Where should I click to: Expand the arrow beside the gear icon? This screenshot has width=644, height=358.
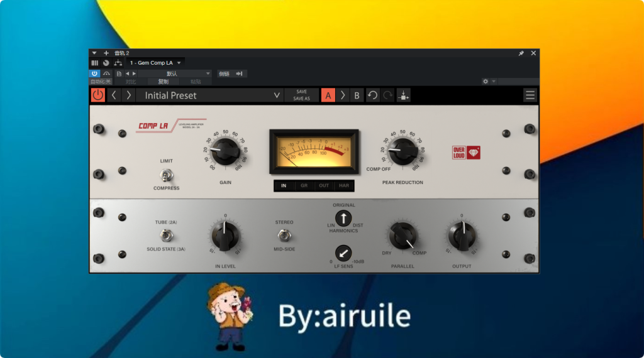(x=494, y=82)
